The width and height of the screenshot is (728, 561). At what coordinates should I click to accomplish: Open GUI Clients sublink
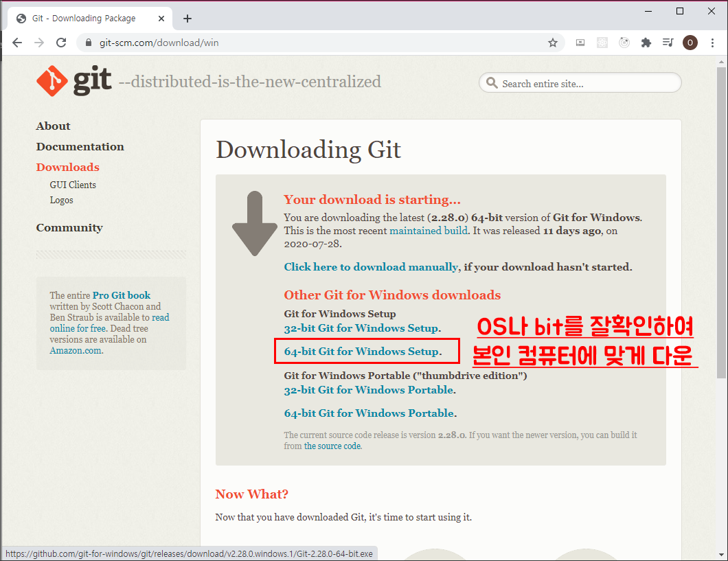click(73, 185)
